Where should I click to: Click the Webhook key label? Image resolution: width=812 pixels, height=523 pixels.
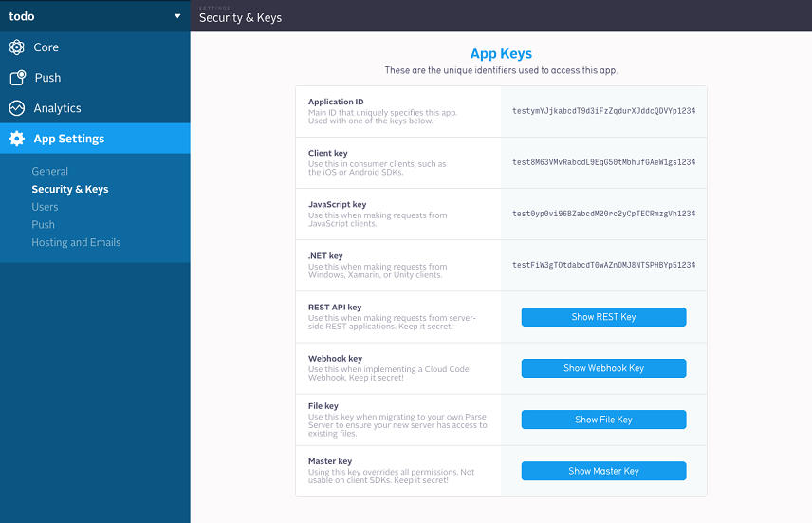335,358
